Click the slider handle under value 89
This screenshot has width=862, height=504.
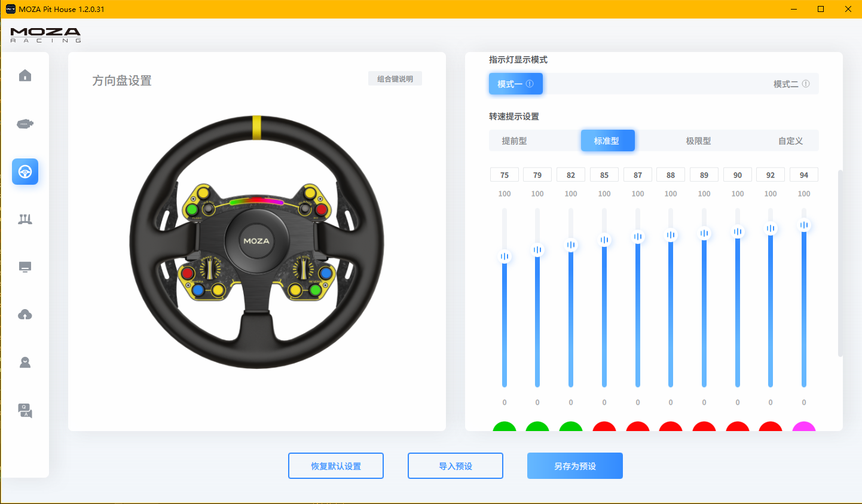click(704, 233)
